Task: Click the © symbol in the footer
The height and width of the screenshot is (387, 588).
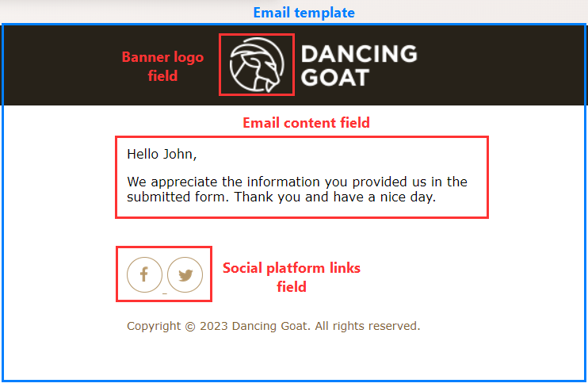Action: click(x=190, y=326)
